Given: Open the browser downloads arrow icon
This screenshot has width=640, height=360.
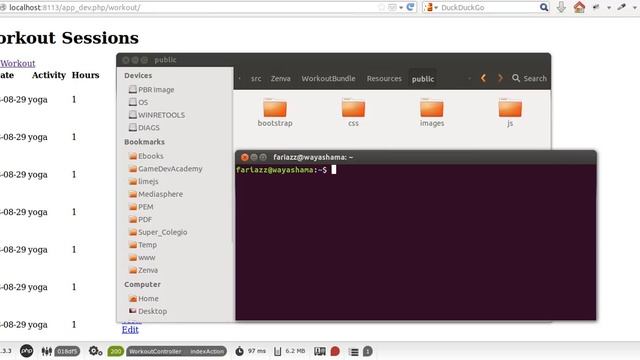Looking at the screenshot, I should [561, 7].
